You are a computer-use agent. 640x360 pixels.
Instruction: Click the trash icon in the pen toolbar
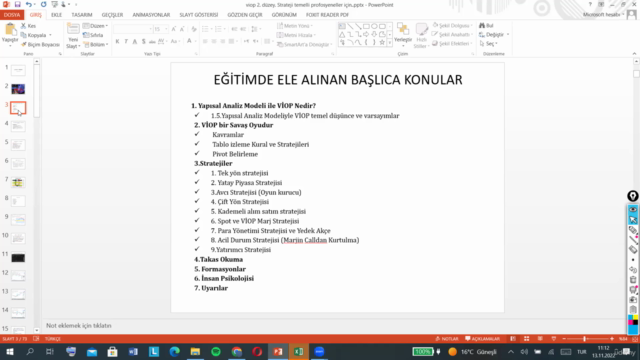pos(633,280)
